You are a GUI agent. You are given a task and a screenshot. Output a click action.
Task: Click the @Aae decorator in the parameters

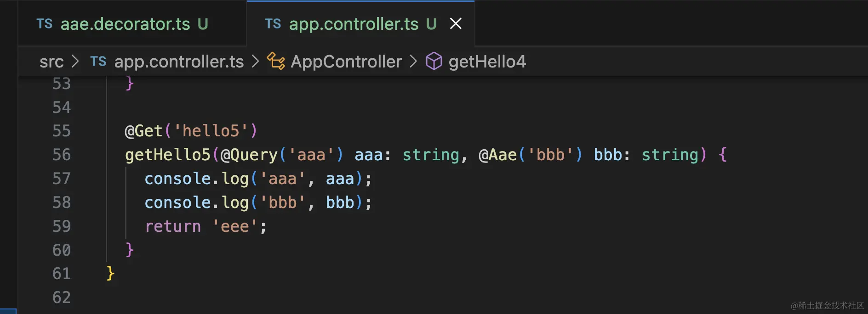point(498,155)
